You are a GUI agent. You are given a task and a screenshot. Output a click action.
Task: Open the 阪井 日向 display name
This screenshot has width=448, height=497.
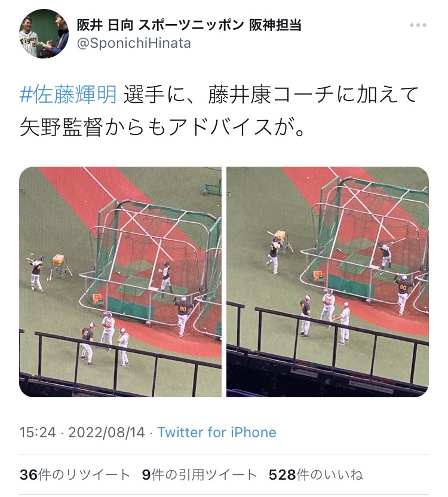pos(189,25)
